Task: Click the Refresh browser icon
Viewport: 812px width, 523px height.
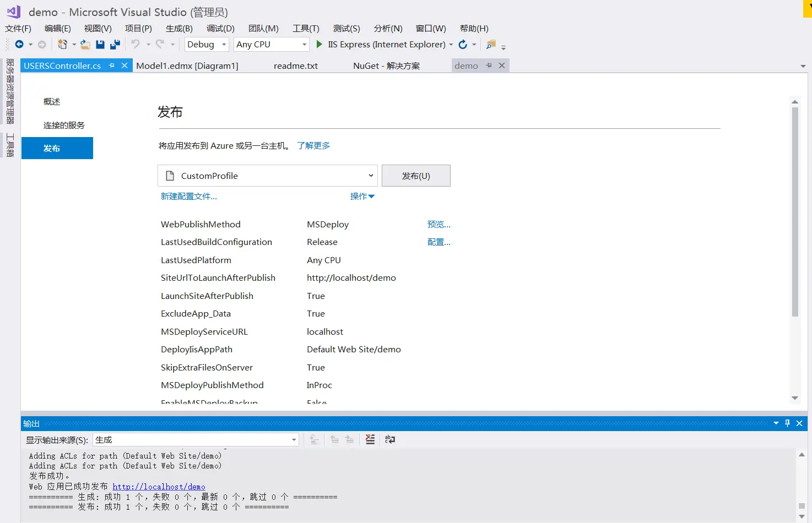Action: pos(463,44)
